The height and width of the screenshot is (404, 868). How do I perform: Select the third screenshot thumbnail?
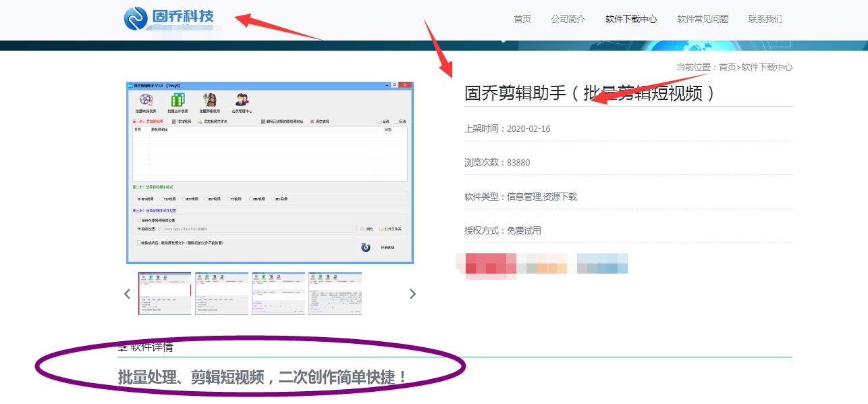pyautogui.click(x=278, y=293)
